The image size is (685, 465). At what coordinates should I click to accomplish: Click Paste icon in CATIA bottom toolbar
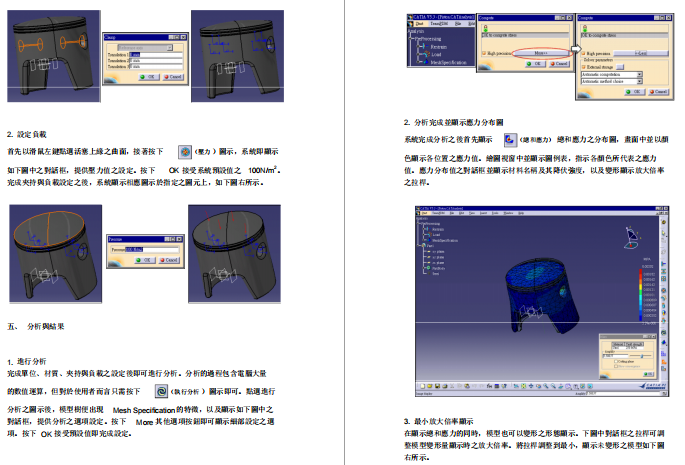(x=467, y=386)
